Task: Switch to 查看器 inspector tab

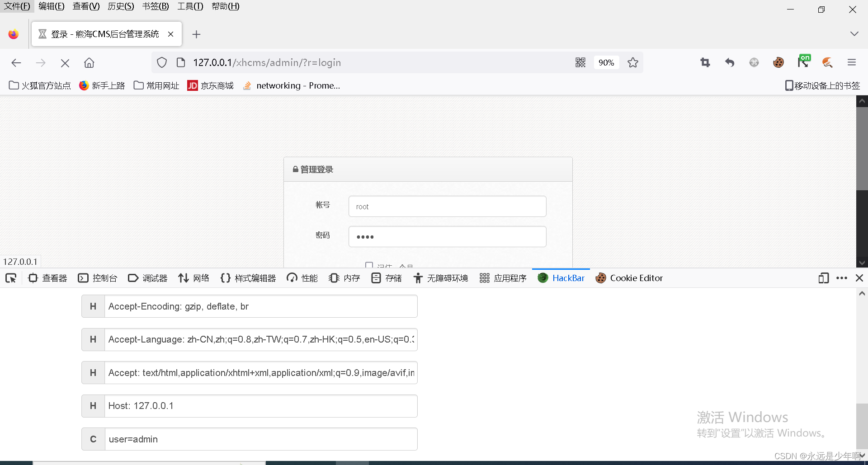Action: point(47,278)
